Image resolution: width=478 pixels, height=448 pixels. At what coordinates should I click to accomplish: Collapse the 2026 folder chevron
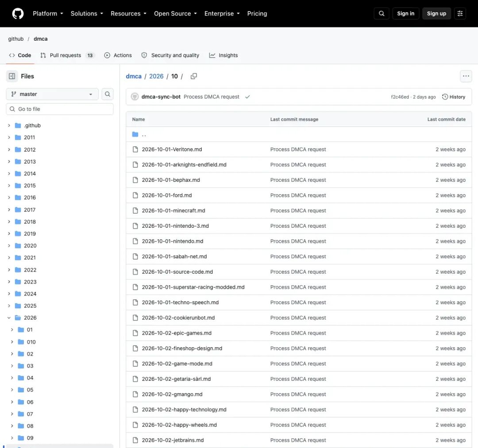point(9,318)
